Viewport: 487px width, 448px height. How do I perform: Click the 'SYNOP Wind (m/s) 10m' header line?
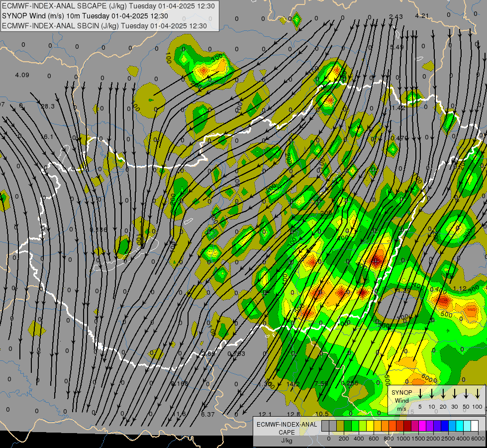point(85,16)
